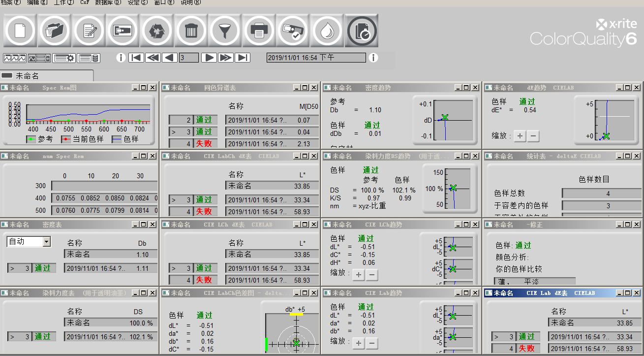Create a new file with the blank page icon
Viewport: 644px width, 356px height.
coord(20,31)
